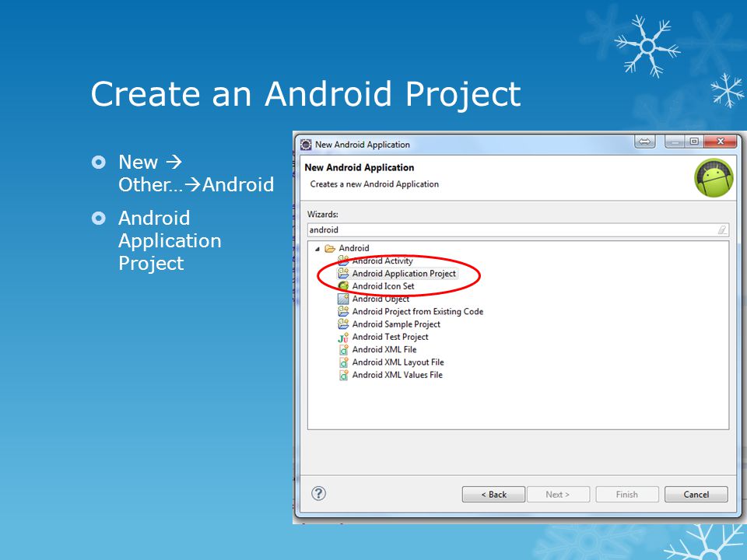Select Android Icon Set wizard
This screenshot has height=560, width=747.
pyautogui.click(x=383, y=286)
